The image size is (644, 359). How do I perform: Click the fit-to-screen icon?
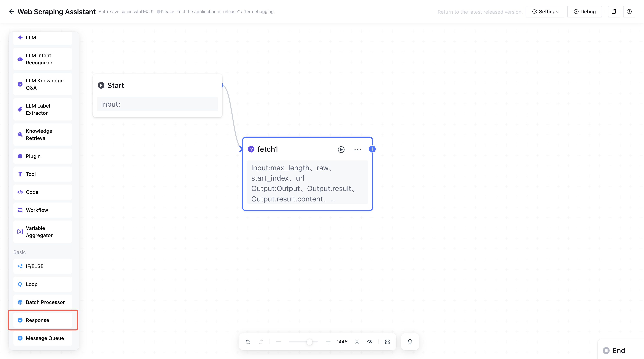tap(357, 342)
